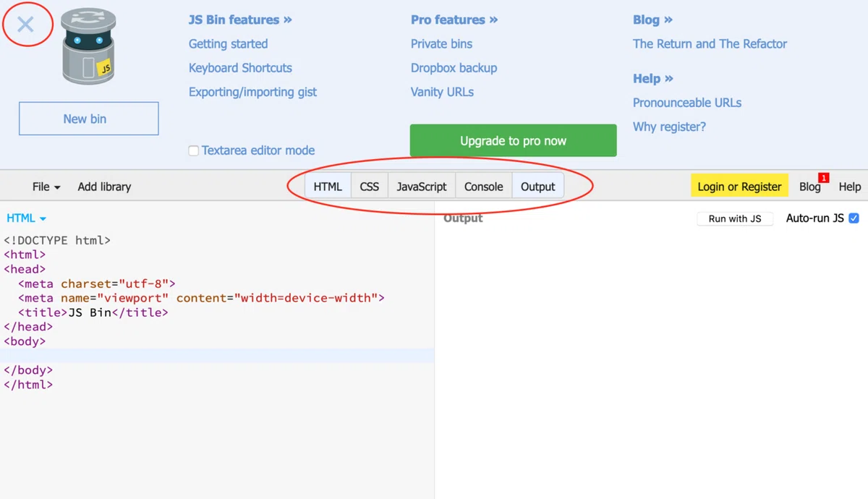Click the JS Bin robot mascot logo
Screen dimensions: 868x499
point(88,47)
